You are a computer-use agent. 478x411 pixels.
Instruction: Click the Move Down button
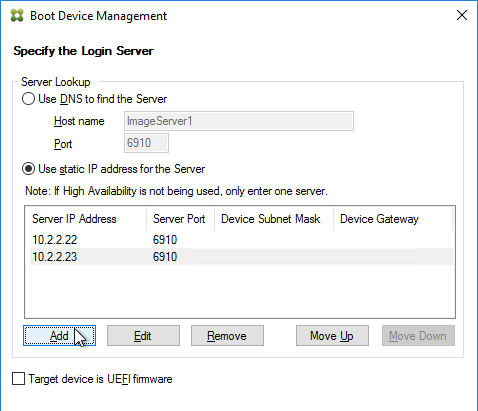(418, 336)
